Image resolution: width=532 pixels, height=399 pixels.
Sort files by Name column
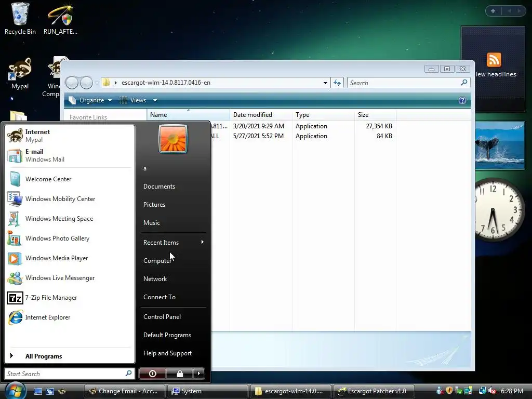(x=188, y=115)
